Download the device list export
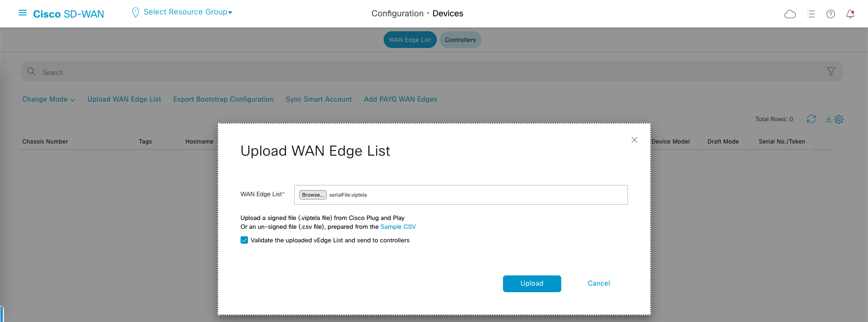Viewport: 868px width, 322px height. click(x=828, y=119)
